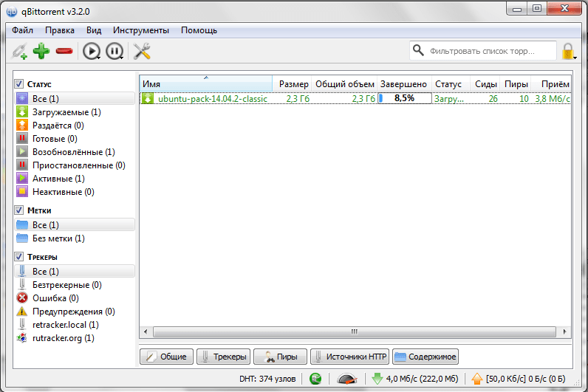Toggle the Трекеры section checkbox
This screenshot has width=588, height=392.
(x=19, y=256)
